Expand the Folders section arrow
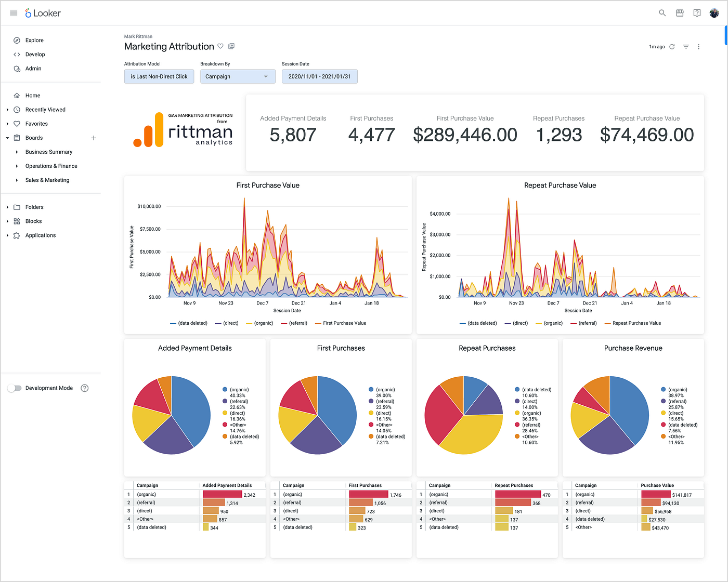Screen dimensions: 728x582 coord(7,207)
